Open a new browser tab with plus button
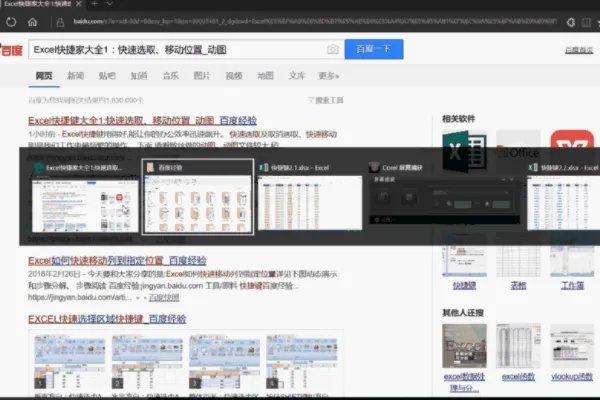The height and width of the screenshot is (400, 600). click(95, 4)
